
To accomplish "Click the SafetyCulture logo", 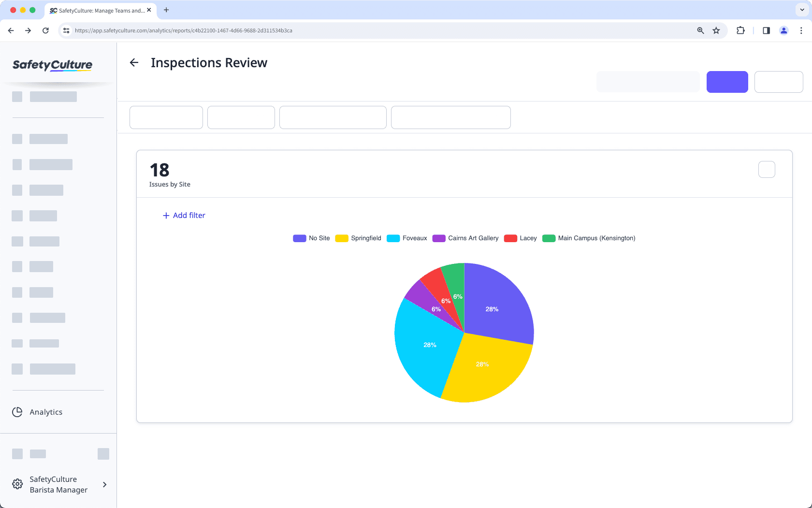I will pos(52,66).
